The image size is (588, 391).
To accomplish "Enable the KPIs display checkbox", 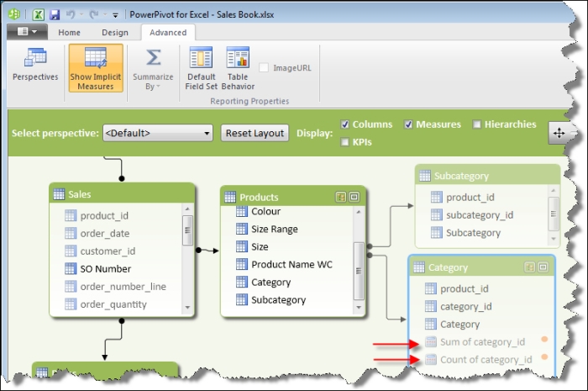I will (344, 142).
